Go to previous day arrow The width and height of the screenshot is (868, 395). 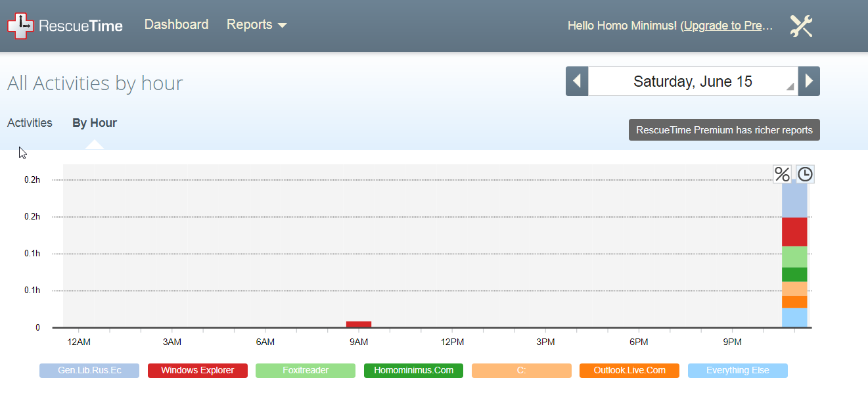577,81
